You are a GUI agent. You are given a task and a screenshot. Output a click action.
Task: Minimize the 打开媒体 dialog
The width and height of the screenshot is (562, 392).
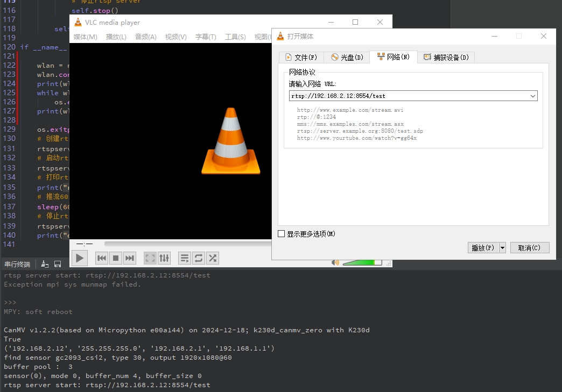click(x=495, y=36)
